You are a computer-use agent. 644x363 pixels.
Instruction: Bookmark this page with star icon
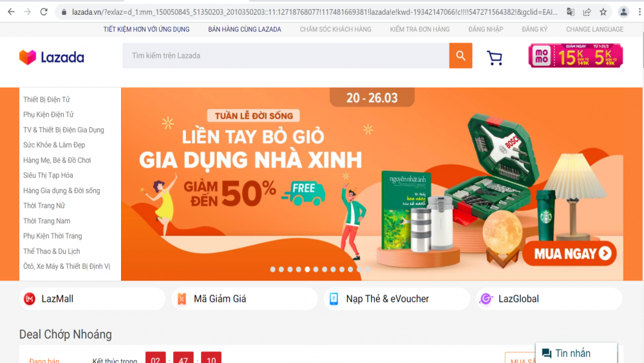(x=603, y=12)
